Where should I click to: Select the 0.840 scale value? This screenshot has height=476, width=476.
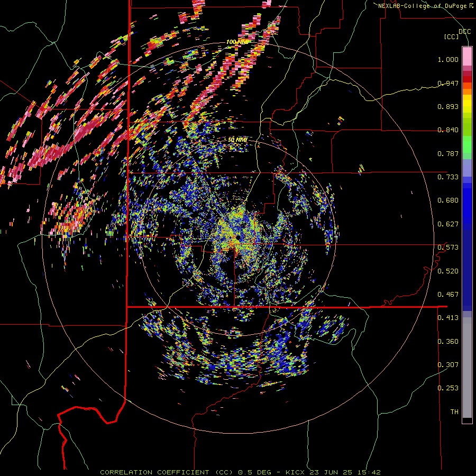(x=448, y=130)
